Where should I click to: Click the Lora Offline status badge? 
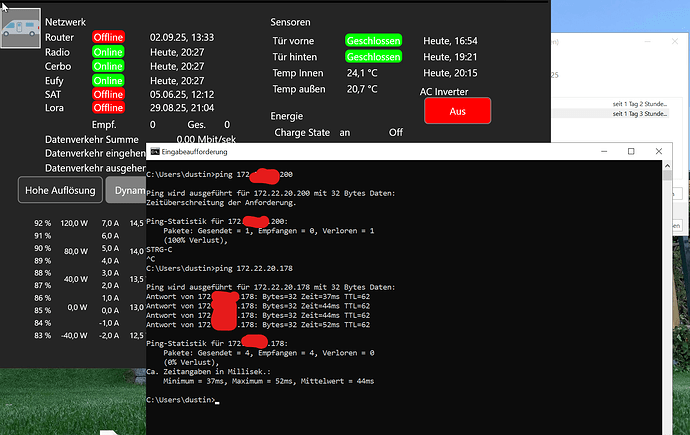click(109, 107)
